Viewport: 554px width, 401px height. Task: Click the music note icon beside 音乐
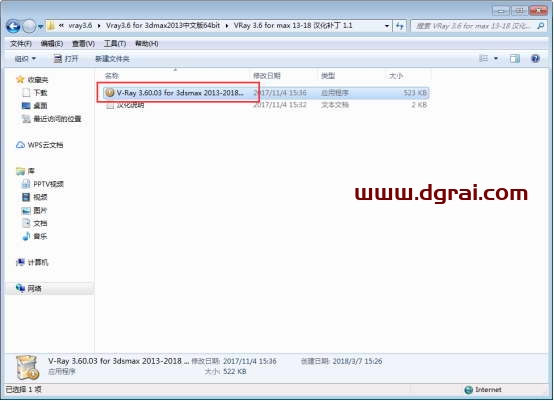pyautogui.click(x=26, y=236)
